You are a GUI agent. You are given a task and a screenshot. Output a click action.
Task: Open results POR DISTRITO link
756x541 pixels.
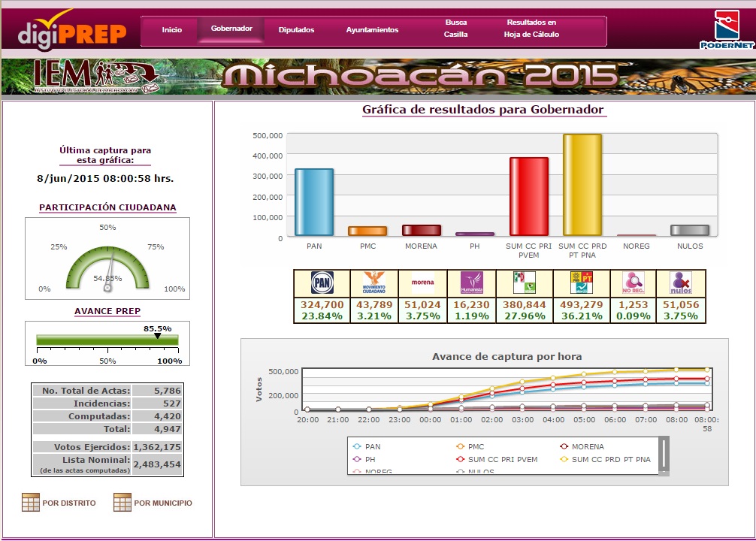pyautogui.click(x=69, y=503)
